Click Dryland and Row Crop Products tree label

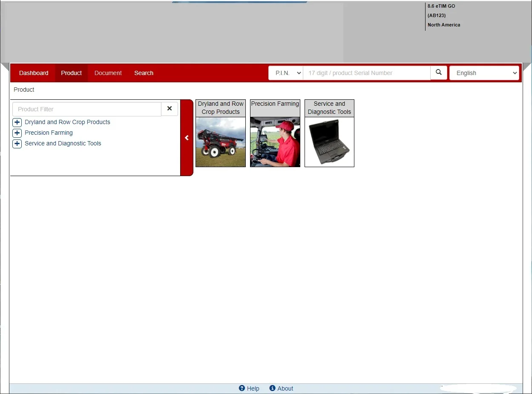click(x=67, y=122)
